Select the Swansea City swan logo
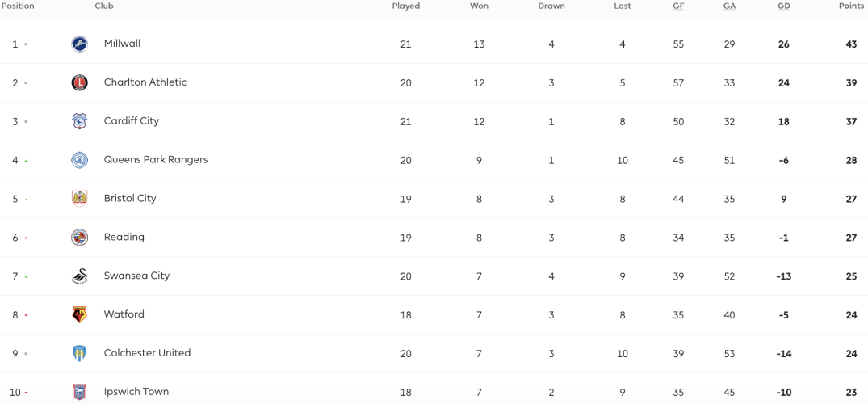 (80, 276)
